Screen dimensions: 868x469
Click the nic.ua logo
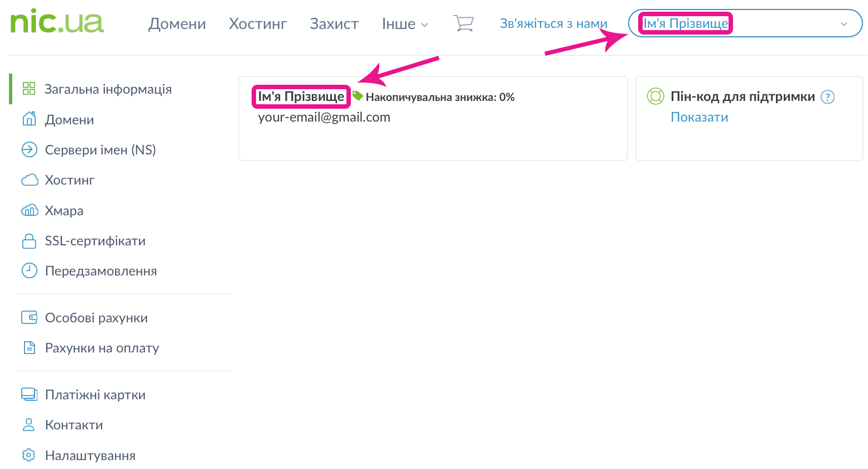pyautogui.click(x=57, y=22)
